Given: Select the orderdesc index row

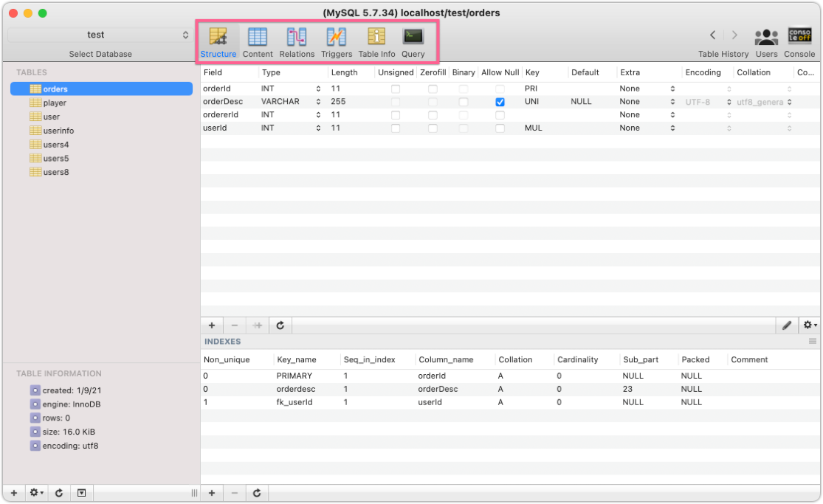Looking at the screenshot, I should click(510, 389).
